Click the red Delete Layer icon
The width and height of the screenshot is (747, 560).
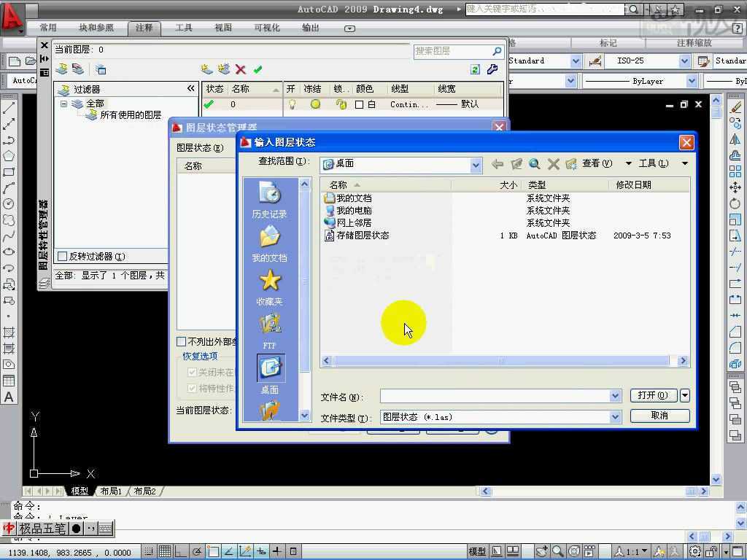[241, 69]
